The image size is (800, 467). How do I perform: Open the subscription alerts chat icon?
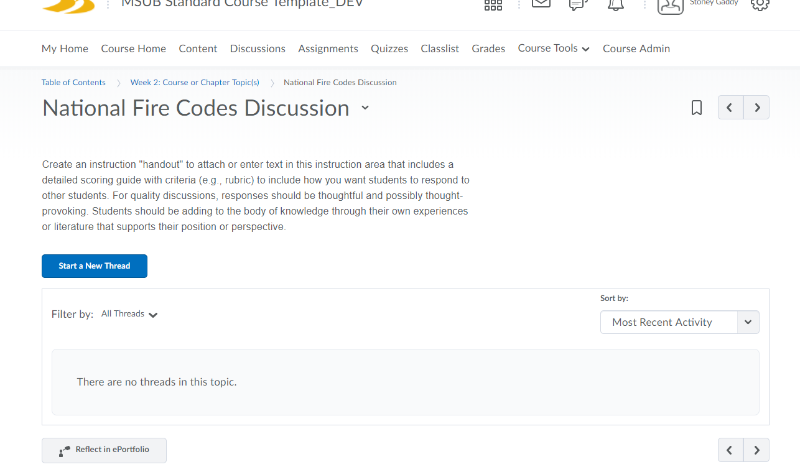click(578, 4)
